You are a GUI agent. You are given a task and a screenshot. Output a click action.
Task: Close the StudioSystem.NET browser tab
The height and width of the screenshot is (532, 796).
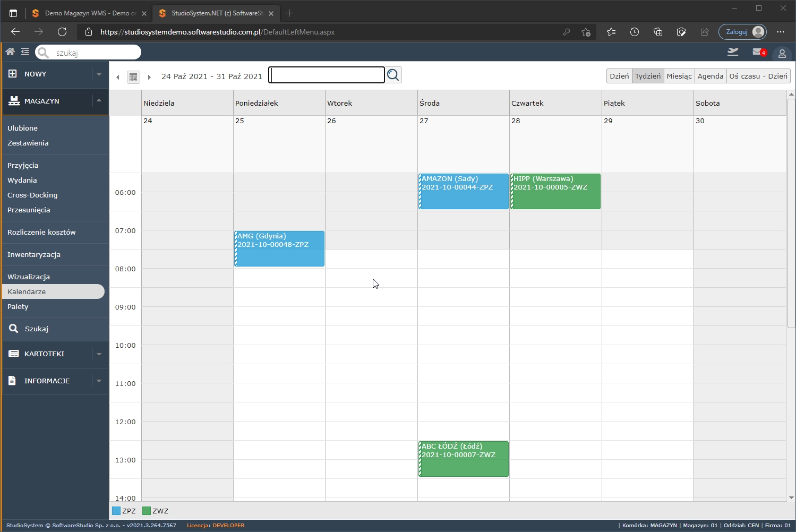[271, 13]
